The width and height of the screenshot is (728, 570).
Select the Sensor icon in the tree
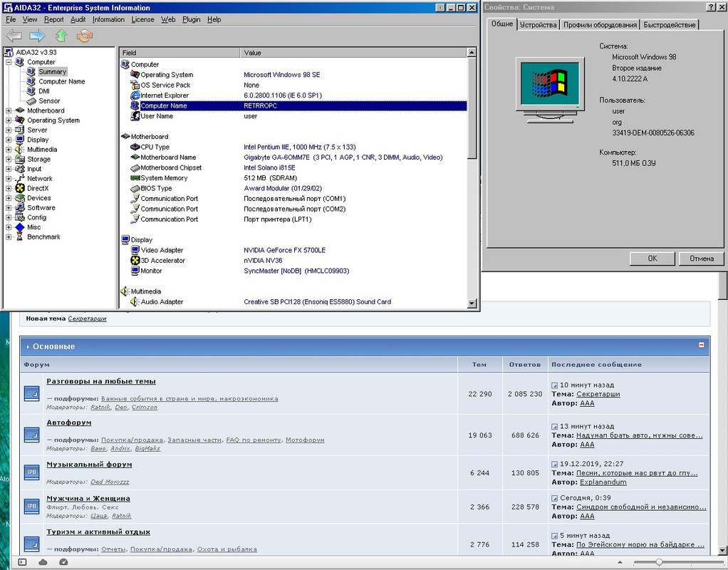tap(31, 100)
